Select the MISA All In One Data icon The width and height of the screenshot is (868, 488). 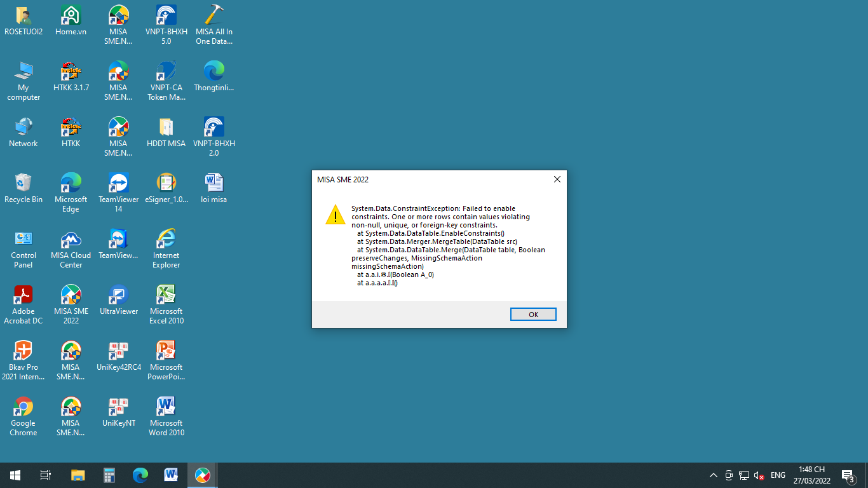click(x=214, y=25)
